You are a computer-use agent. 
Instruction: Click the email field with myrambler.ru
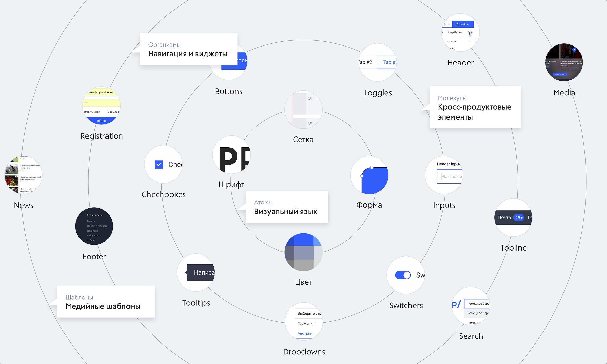pyautogui.click(x=101, y=93)
